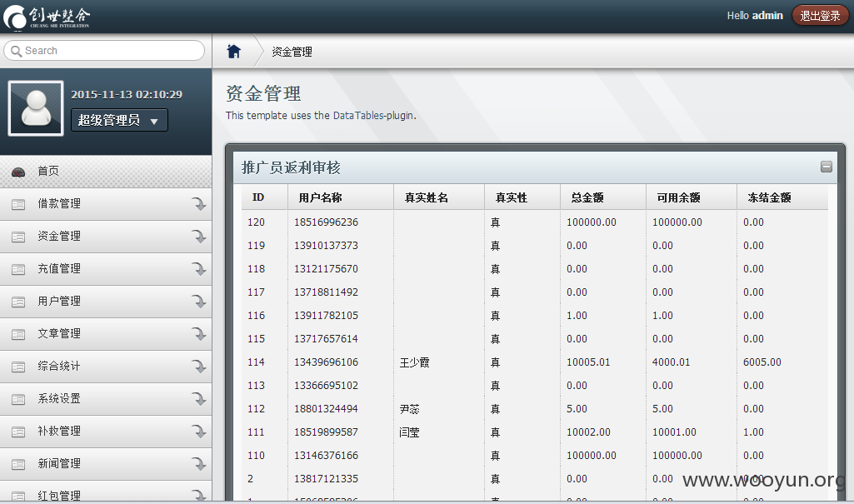Click frozen amount 6005.00
This screenshot has width=854, height=504.
[762, 362]
